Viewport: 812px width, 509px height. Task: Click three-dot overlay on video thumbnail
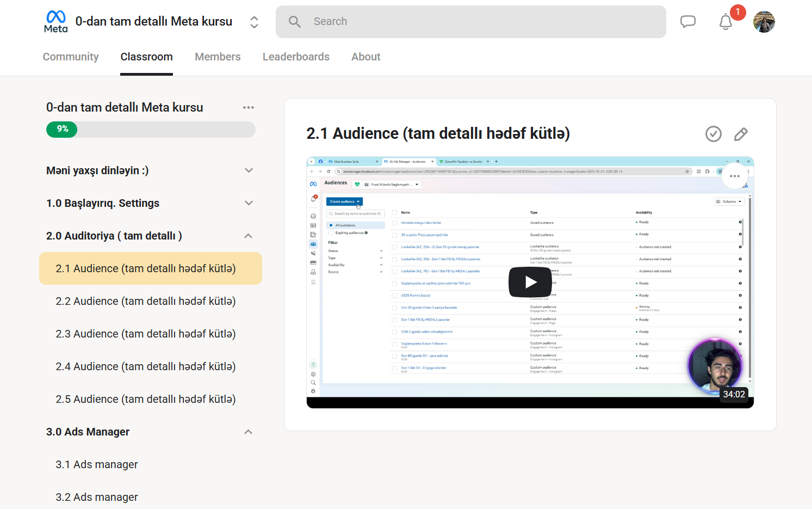click(x=734, y=176)
